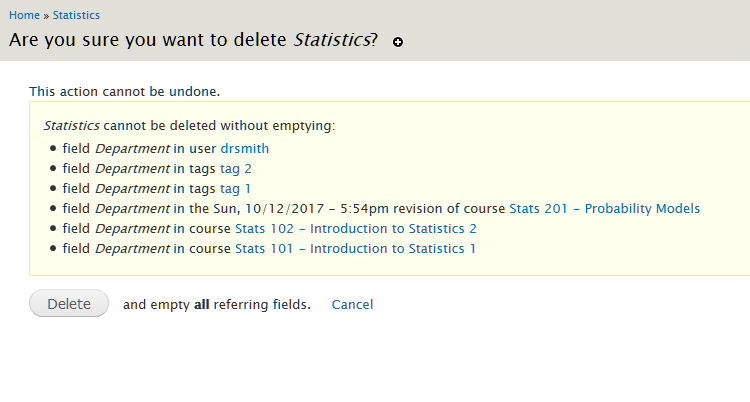Click the italic "Statistics" in the page title
This screenshot has height=402, width=750.
(330, 40)
